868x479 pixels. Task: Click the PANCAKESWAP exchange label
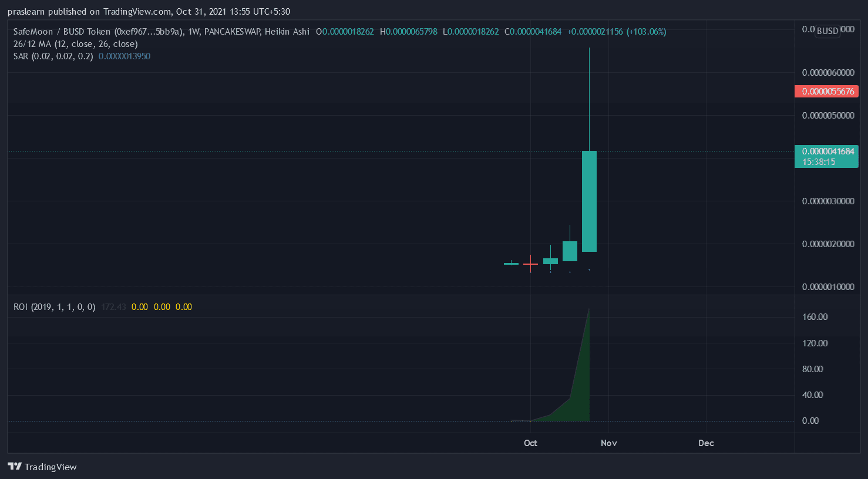click(232, 32)
